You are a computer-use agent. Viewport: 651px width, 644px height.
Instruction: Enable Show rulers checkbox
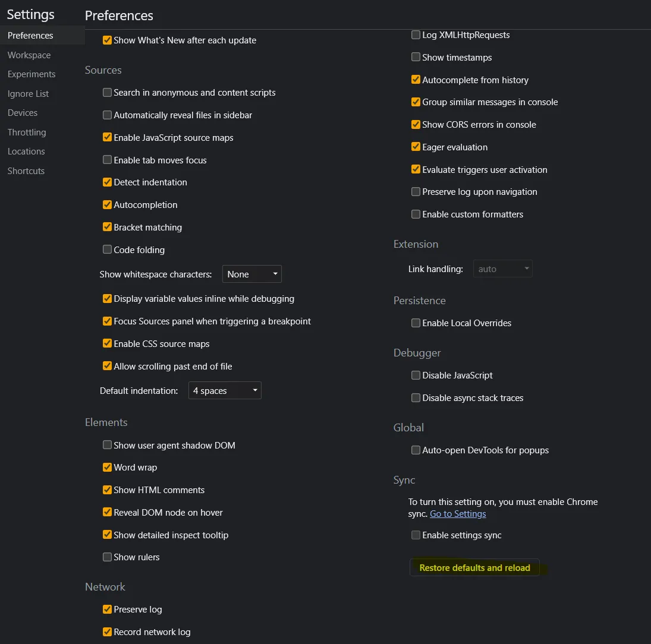107,557
